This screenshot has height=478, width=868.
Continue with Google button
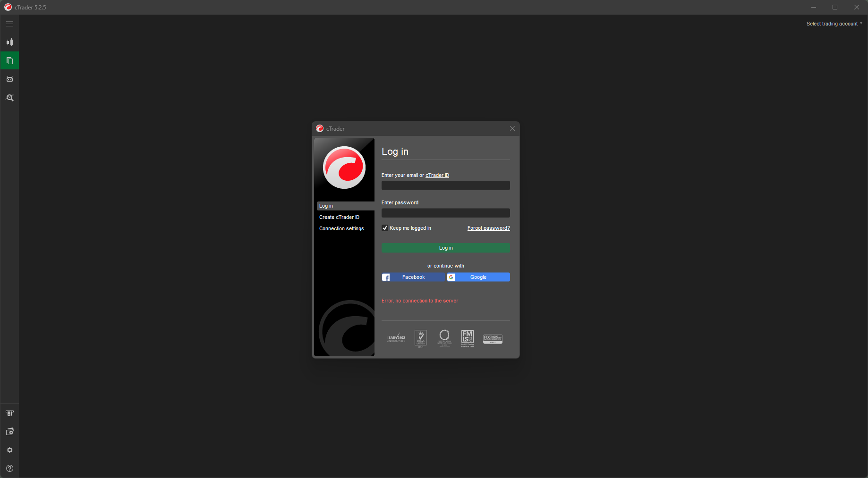click(x=478, y=277)
